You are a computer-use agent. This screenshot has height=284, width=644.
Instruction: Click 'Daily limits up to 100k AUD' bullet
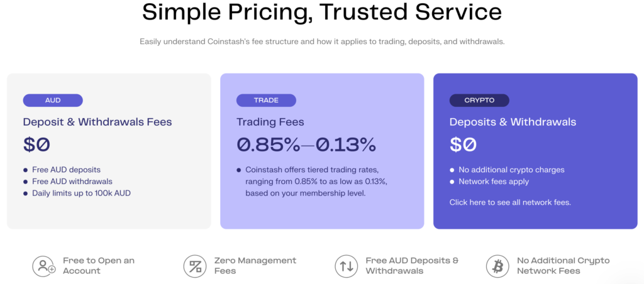(81, 193)
